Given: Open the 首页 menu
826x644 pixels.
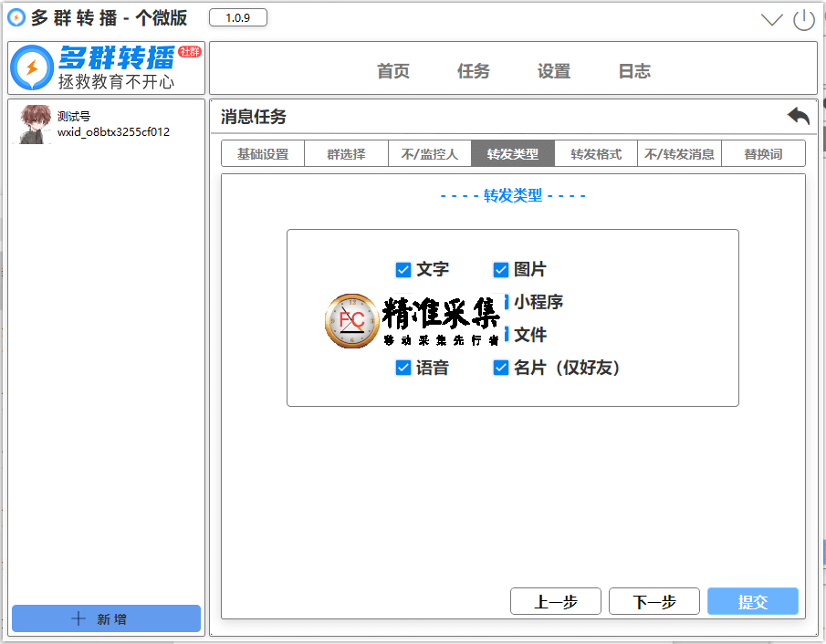Looking at the screenshot, I should [x=393, y=70].
